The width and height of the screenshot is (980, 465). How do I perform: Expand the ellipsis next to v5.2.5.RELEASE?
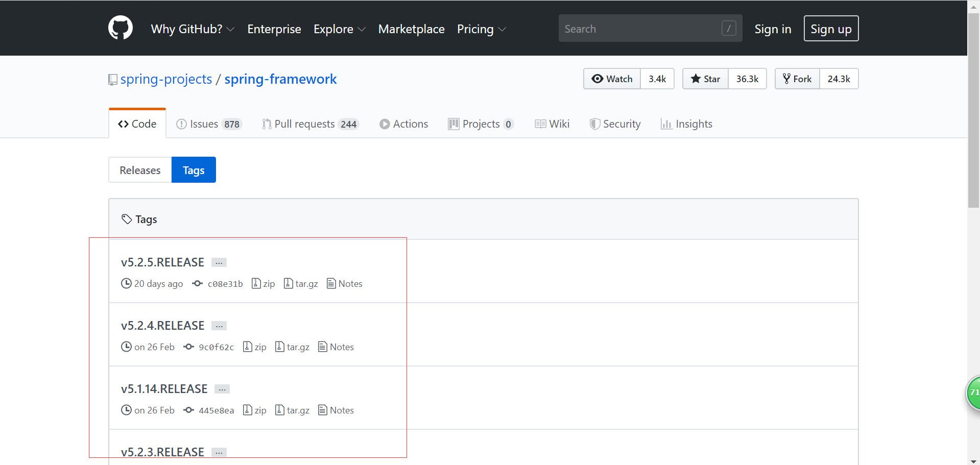(x=219, y=262)
